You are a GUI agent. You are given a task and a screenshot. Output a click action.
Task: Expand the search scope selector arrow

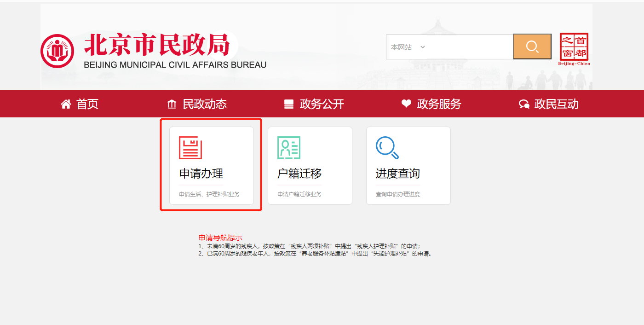pyautogui.click(x=424, y=46)
